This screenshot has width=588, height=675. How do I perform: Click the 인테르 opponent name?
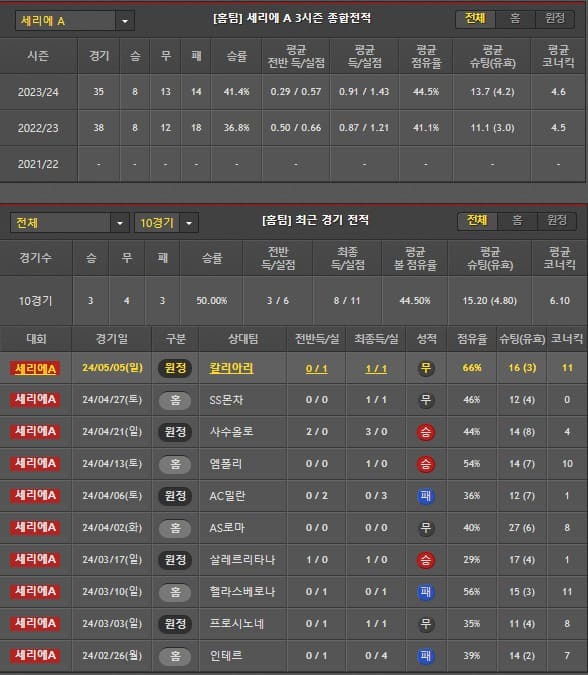point(226,656)
